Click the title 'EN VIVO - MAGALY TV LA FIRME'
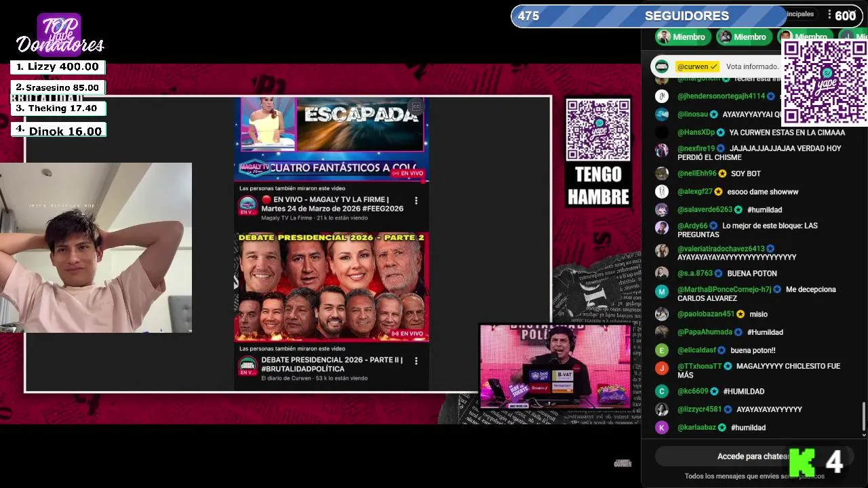This screenshot has width=868, height=488. coord(332,204)
